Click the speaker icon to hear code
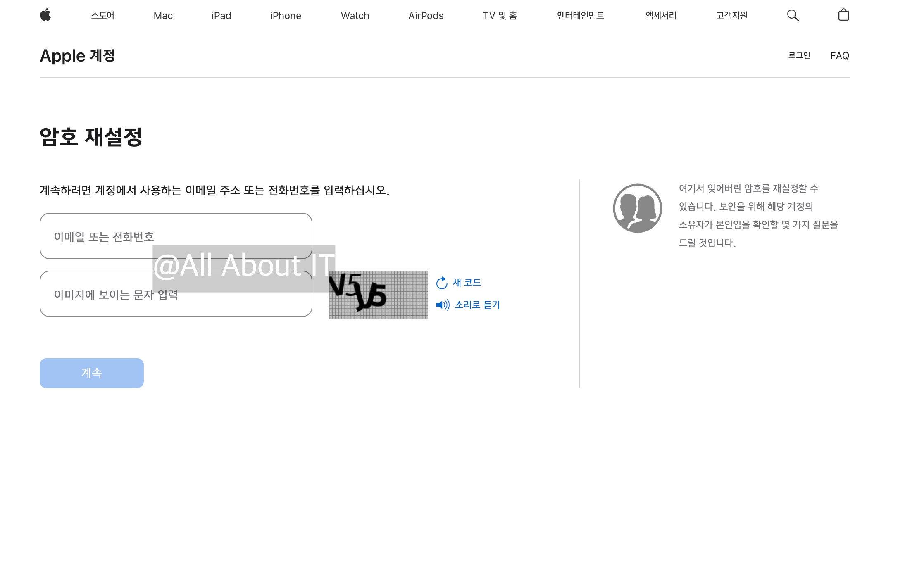This screenshot has width=924, height=562. click(x=443, y=305)
